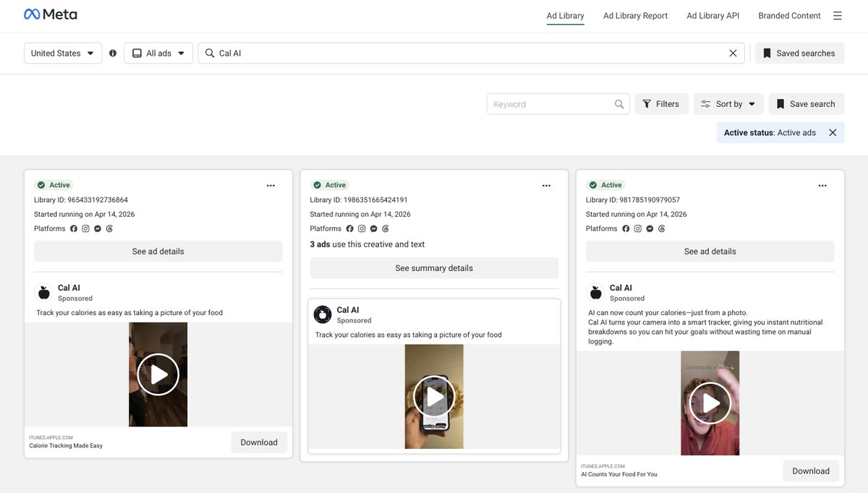868x493 pixels.
Task: Open Saved searches
Action: tap(799, 53)
